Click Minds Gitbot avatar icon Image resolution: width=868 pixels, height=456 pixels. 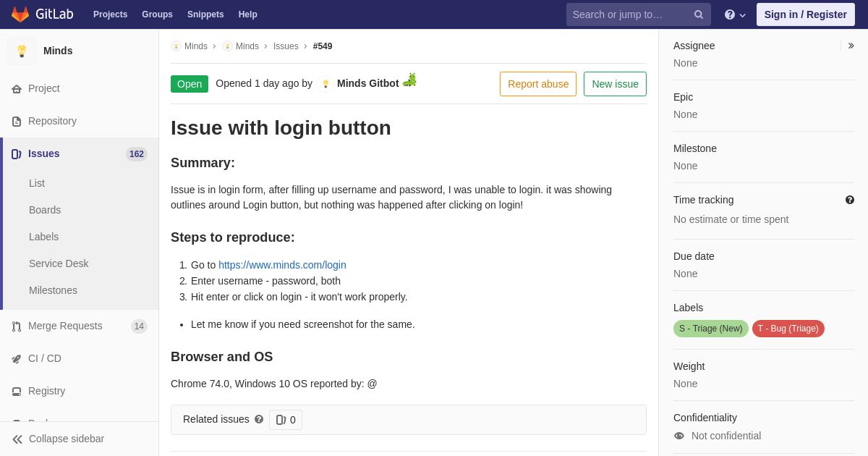(325, 84)
